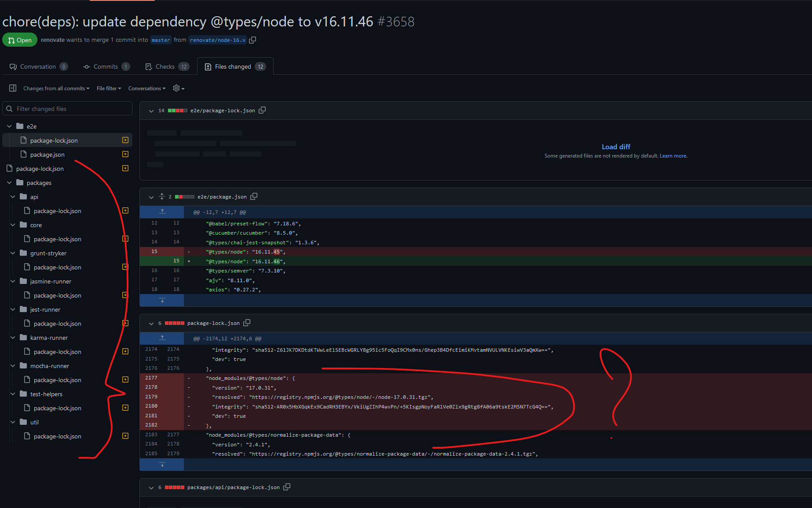
Task: Toggle the file tree sidebar layout icon
Action: [12, 88]
